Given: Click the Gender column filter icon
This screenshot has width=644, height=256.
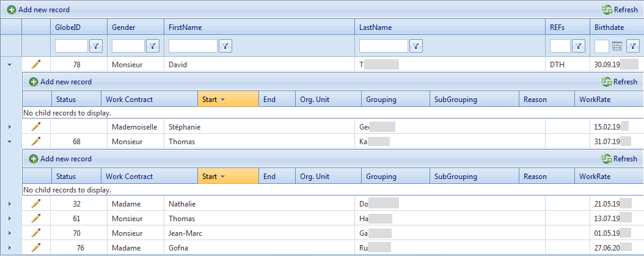Looking at the screenshot, I should tap(153, 46).
